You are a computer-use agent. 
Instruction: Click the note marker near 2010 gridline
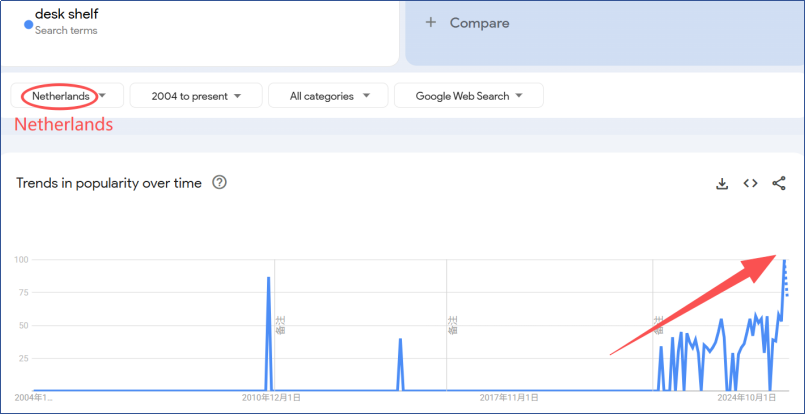(x=281, y=325)
